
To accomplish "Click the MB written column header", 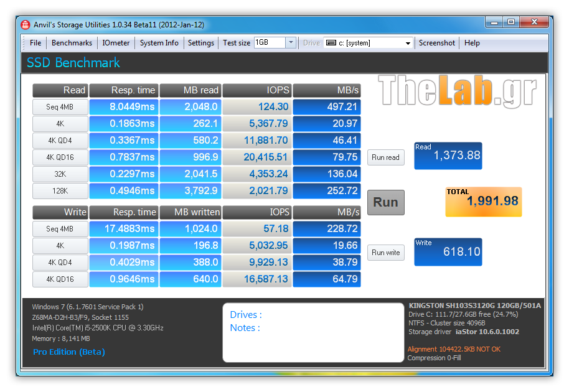I will coord(190,212).
